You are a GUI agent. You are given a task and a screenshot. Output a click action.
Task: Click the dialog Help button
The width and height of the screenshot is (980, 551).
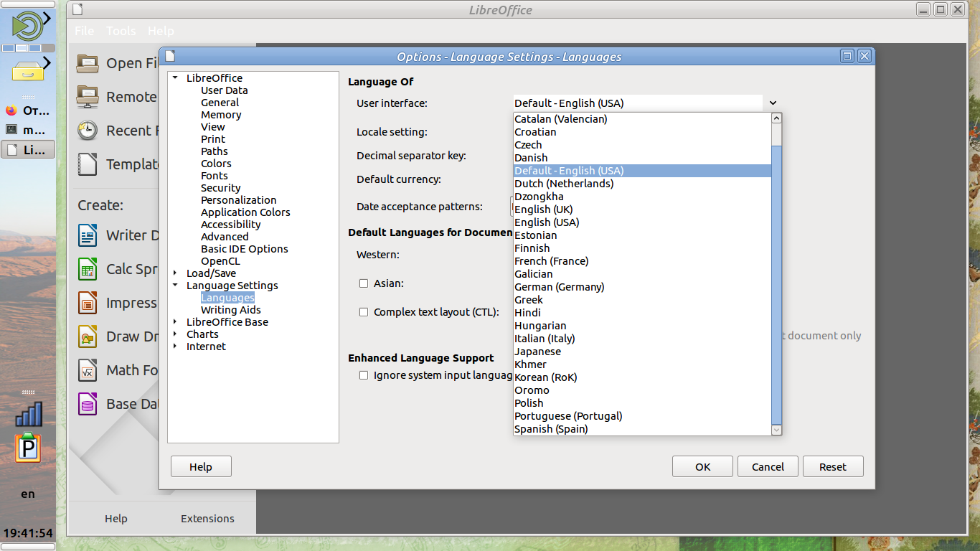pos(201,466)
